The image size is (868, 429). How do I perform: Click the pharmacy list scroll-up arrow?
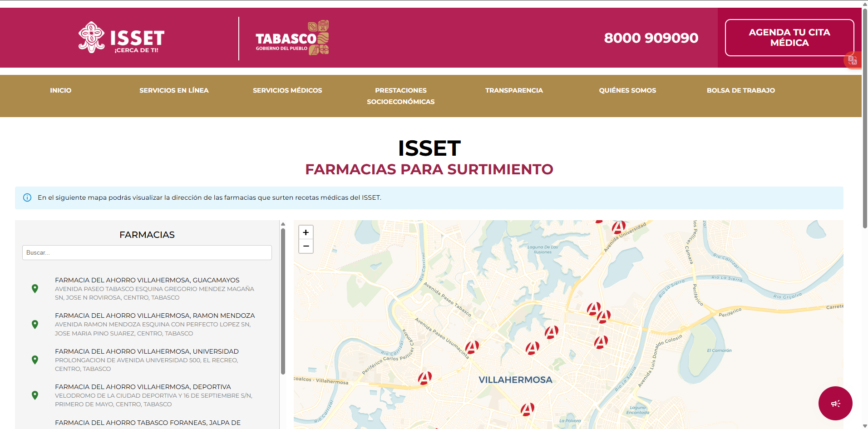(x=283, y=224)
